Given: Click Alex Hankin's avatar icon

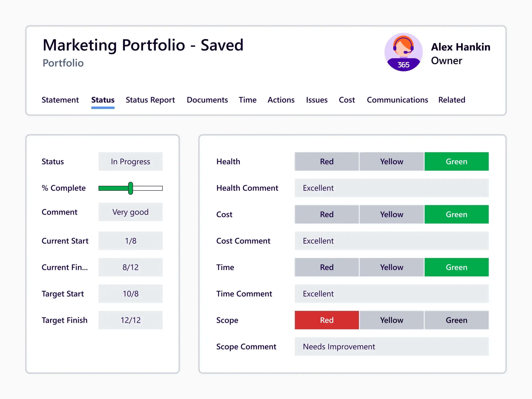Looking at the screenshot, I should click(x=403, y=52).
